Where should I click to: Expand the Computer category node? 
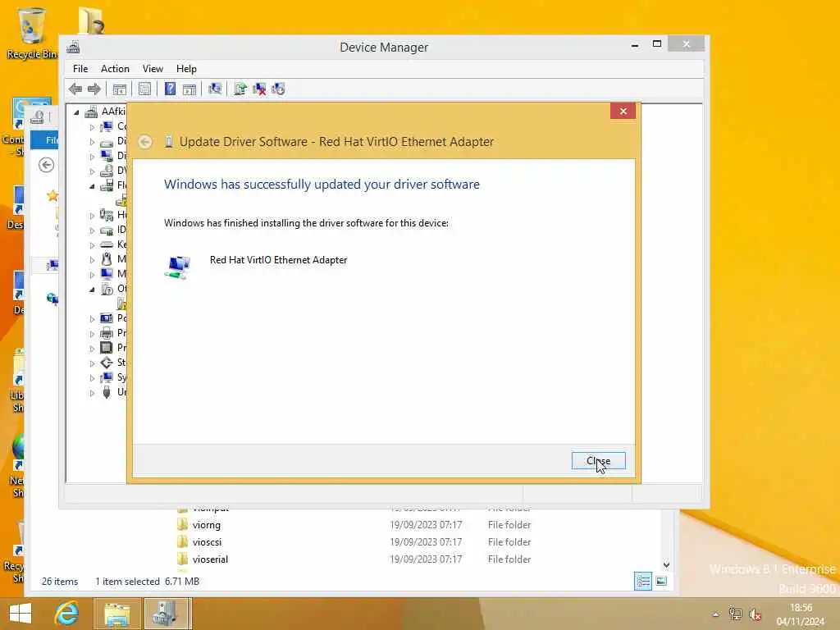click(92, 127)
